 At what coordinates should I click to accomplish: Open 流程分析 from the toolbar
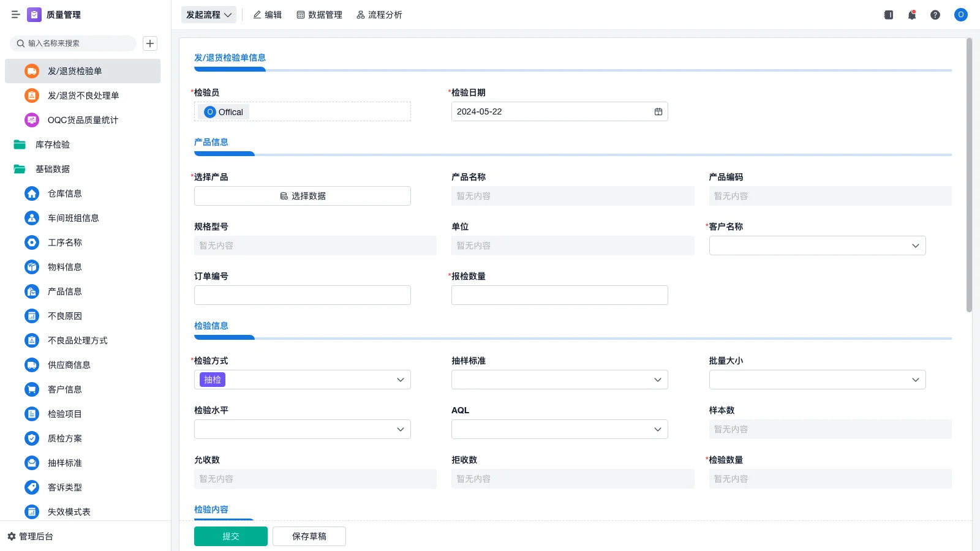379,15
